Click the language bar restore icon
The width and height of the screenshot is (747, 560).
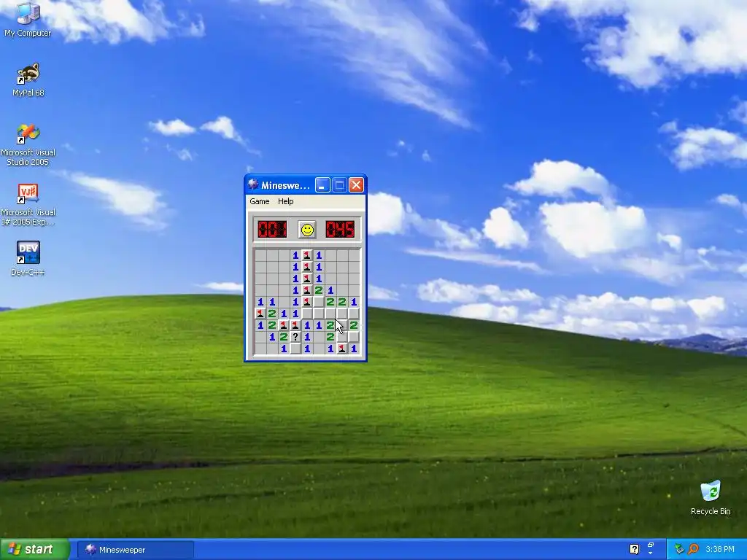pyautogui.click(x=650, y=545)
